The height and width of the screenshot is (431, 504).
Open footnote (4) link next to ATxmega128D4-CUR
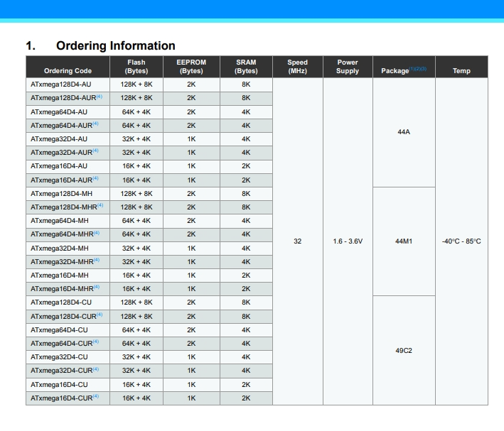pyautogui.click(x=100, y=315)
